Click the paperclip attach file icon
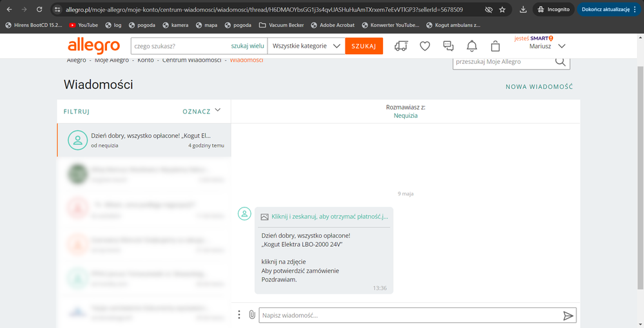The image size is (644, 328). 252,315
